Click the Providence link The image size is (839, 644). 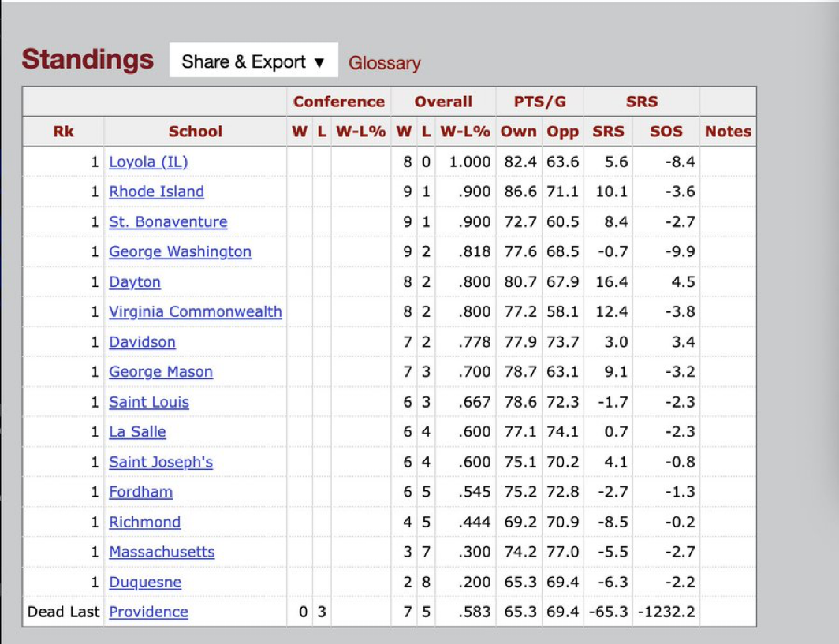pyautogui.click(x=148, y=612)
